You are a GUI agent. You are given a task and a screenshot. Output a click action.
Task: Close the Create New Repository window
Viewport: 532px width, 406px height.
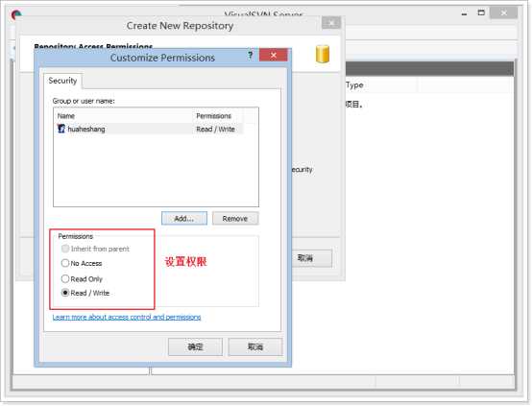click(x=331, y=23)
